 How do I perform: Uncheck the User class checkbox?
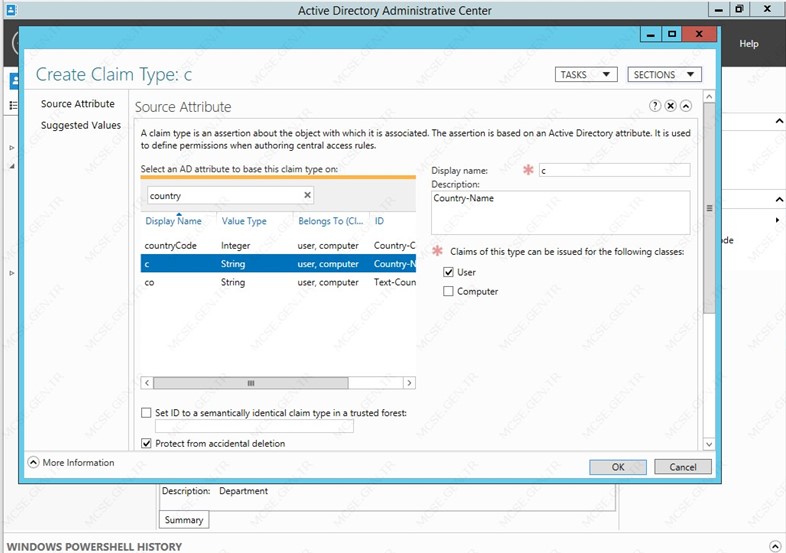point(448,272)
